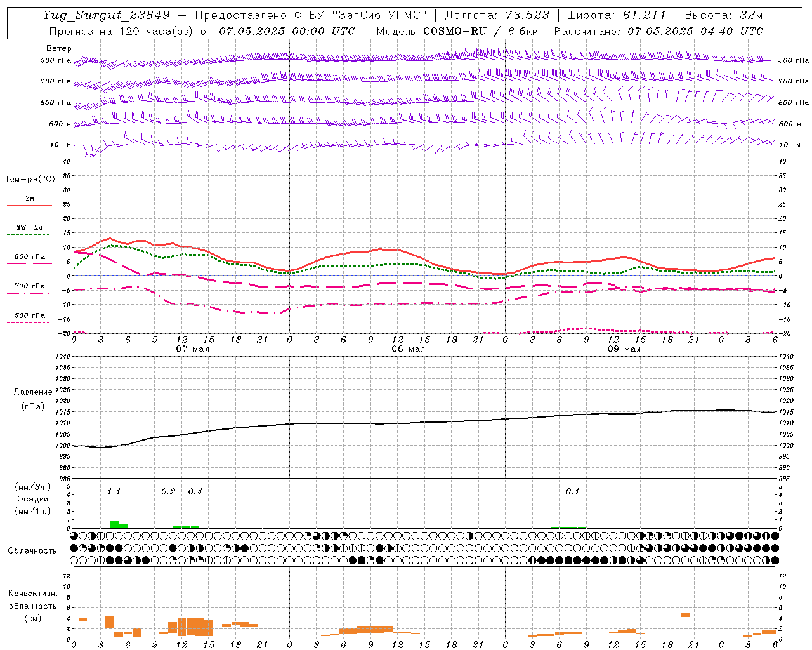Click the (мм/3ч.) precipitation unit label
812x650 pixels.
tap(33, 487)
